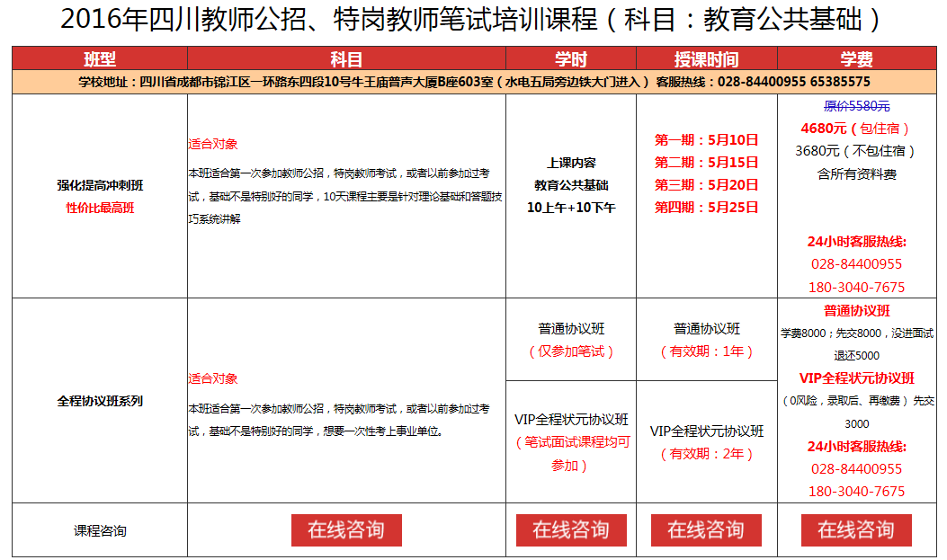
Task: Click the crossed-out 原价5580元 price
Action: tap(856, 106)
